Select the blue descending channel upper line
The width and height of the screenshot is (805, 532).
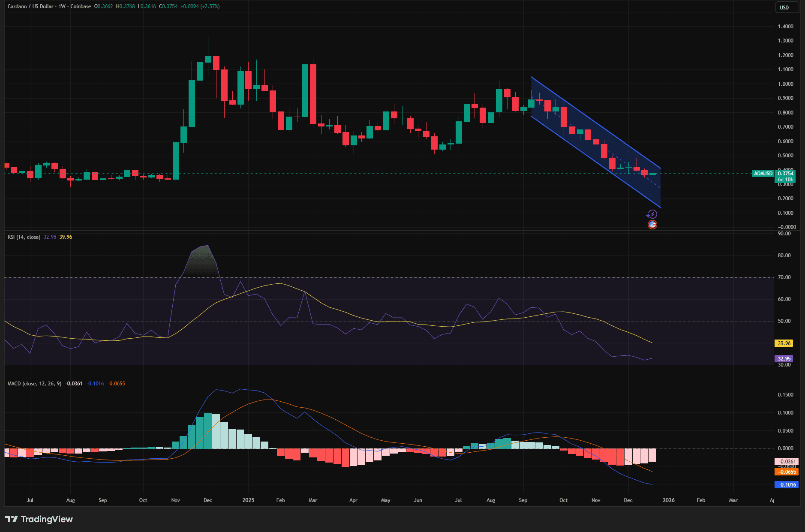pos(596,123)
